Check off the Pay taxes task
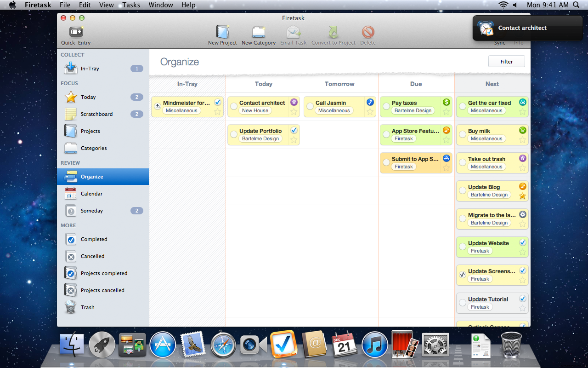 point(386,106)
